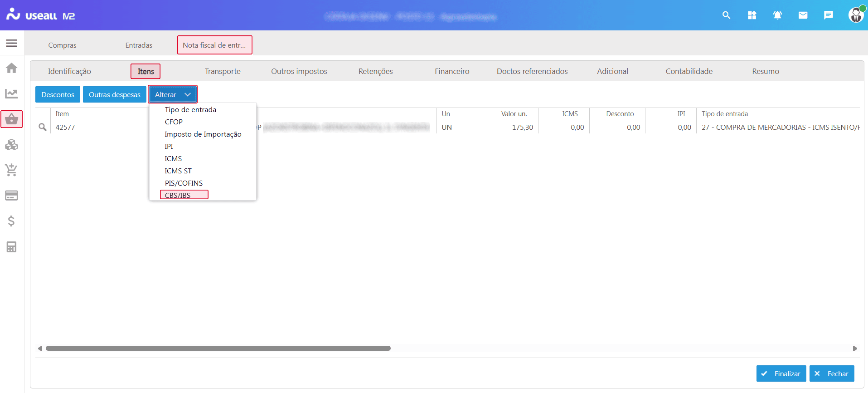This screenshot has height=393, width=868.
Task: Click the shopping basket sidebar icon
Action: (x=12, y=119)
